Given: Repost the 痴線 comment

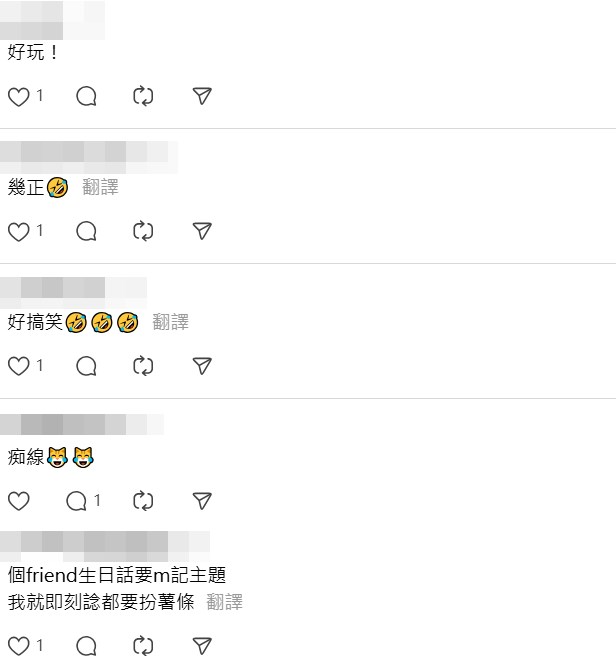Looking at the screenshot, I should pos(143,501).
